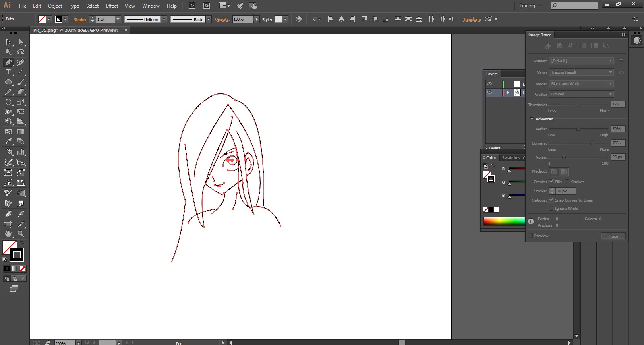Open the Effect menu
644x345 pixels.
click(112, 6)
